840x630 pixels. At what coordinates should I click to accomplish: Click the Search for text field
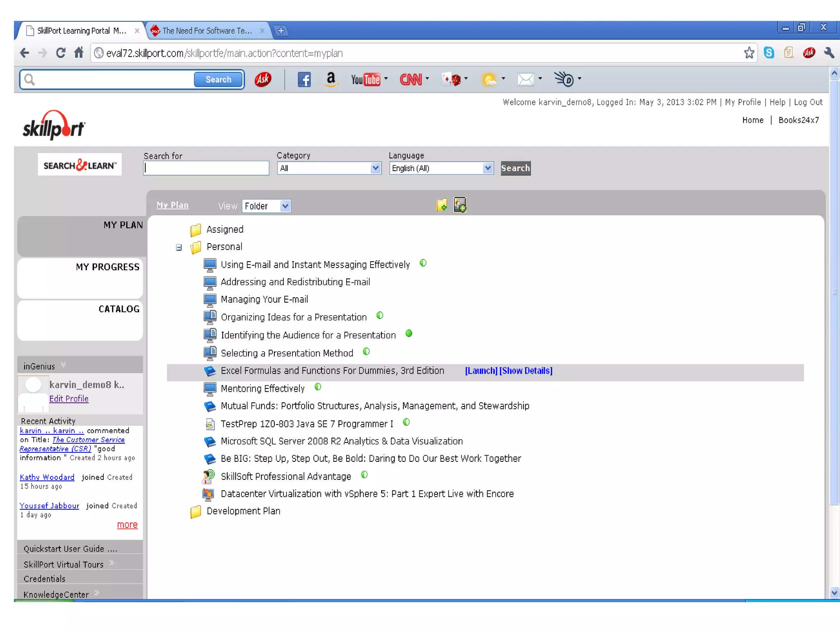pos(206,168)
